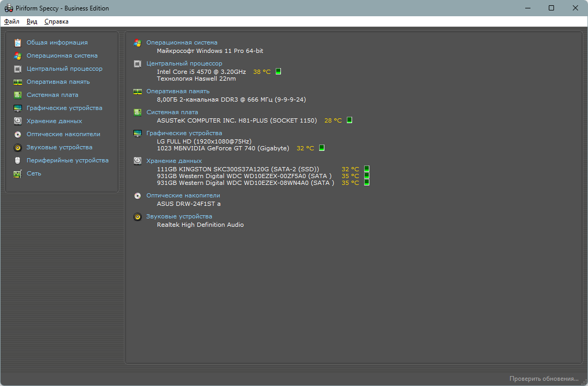Click the KINGSTON SSD temperature indicator
The image size is (588, 386).
point(367,169)
